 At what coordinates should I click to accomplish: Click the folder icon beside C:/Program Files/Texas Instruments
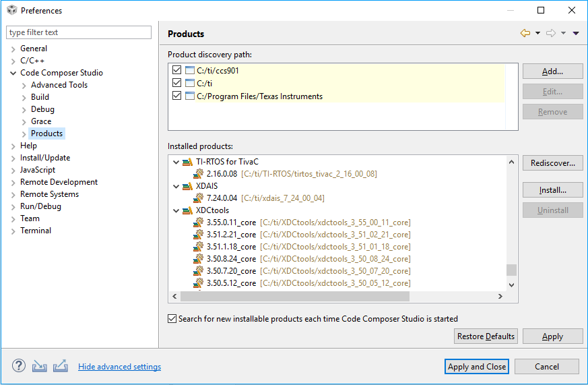coord(190,96)
